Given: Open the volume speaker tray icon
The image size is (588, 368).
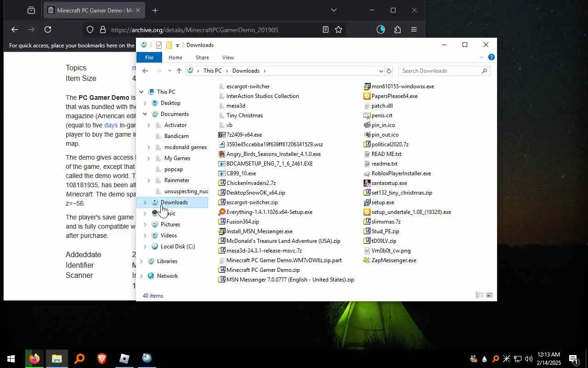Looking at the screenshot, I should coord(528,359).
